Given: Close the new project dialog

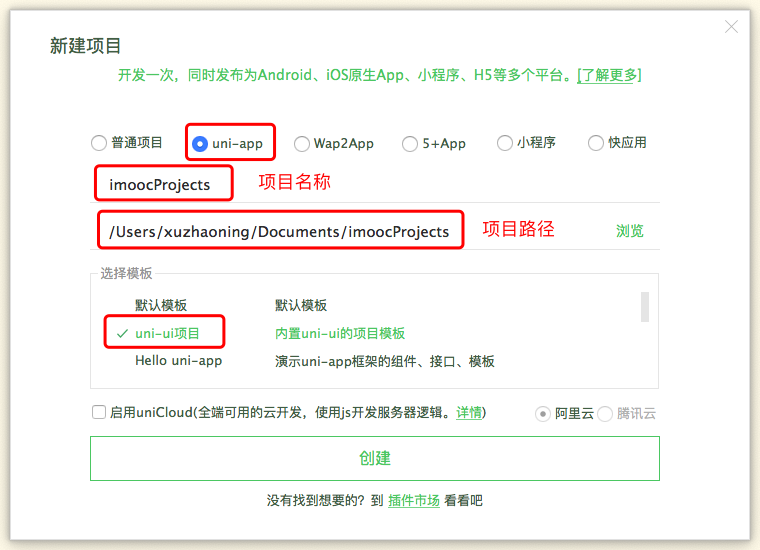Looking at the screenshot, I should tap(732, 27).
